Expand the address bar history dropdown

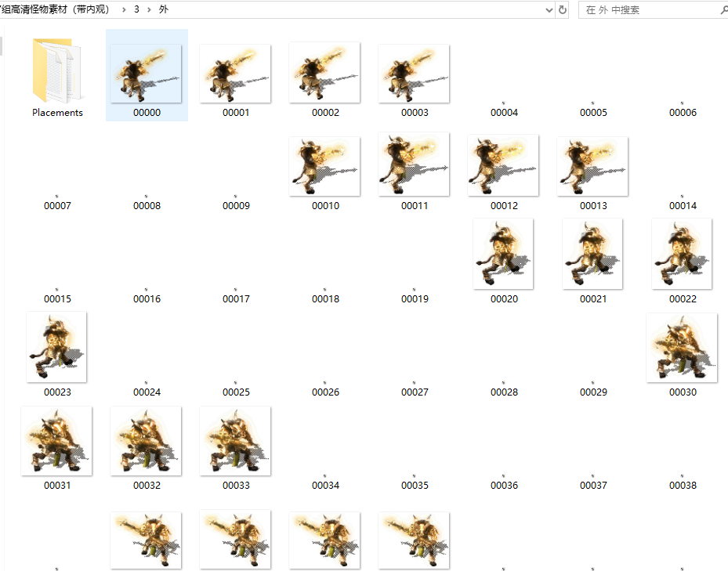549,9
